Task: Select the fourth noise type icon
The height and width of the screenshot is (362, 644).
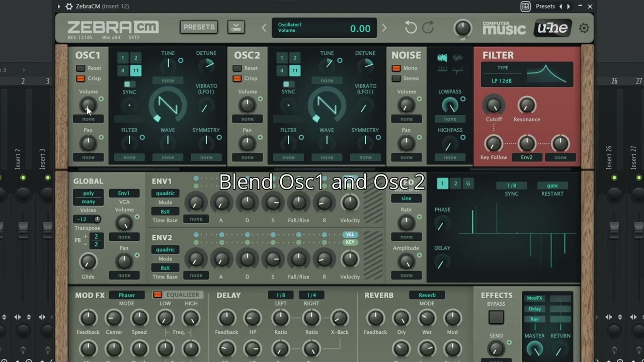Action: (457, 70)
